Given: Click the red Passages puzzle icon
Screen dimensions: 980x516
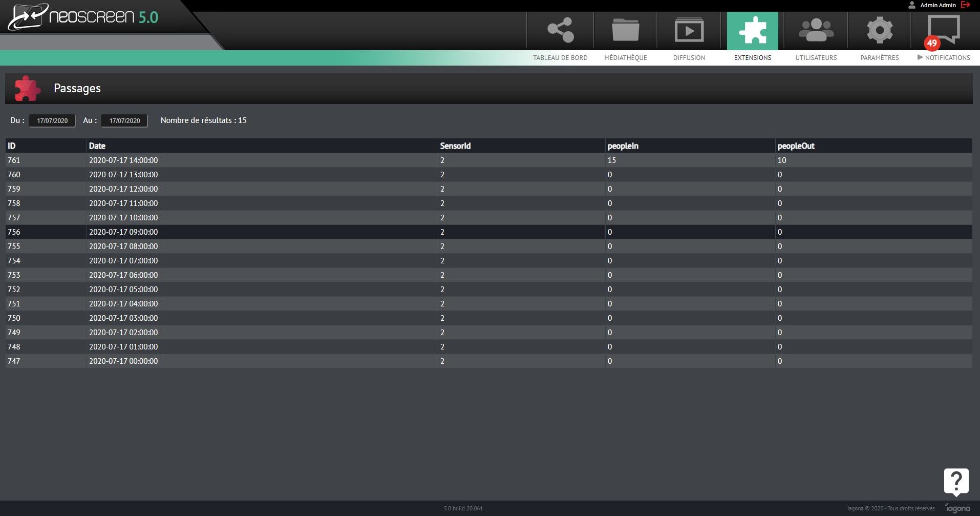Looking at the screenshot, I should 27,89.
